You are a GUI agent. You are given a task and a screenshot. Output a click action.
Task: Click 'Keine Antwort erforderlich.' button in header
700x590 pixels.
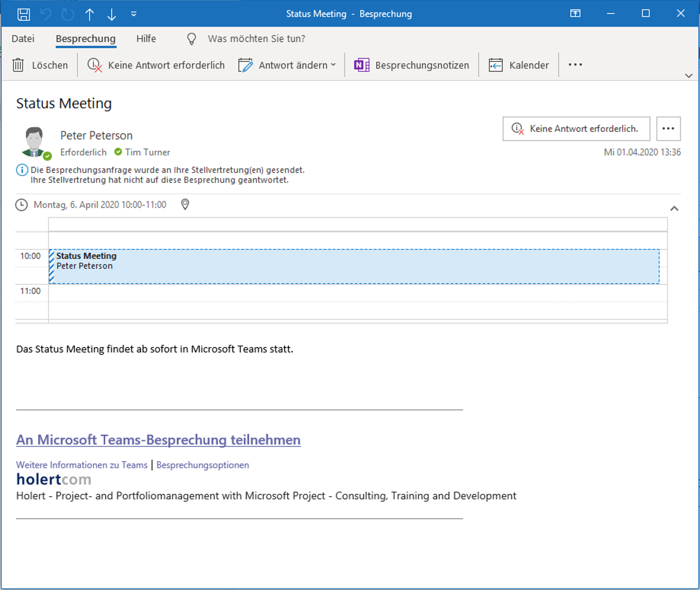click(x=576, y=129)
